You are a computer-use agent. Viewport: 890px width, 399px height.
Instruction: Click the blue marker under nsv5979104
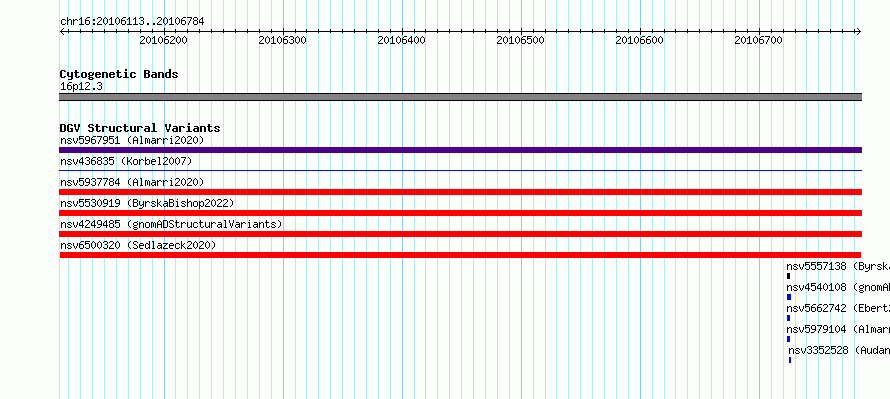click(788, 339)
